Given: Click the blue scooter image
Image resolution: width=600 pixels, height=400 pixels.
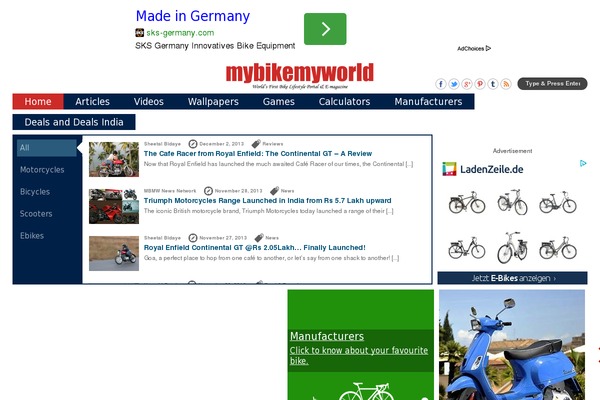Looking at the screenshot, I should 512,345.
